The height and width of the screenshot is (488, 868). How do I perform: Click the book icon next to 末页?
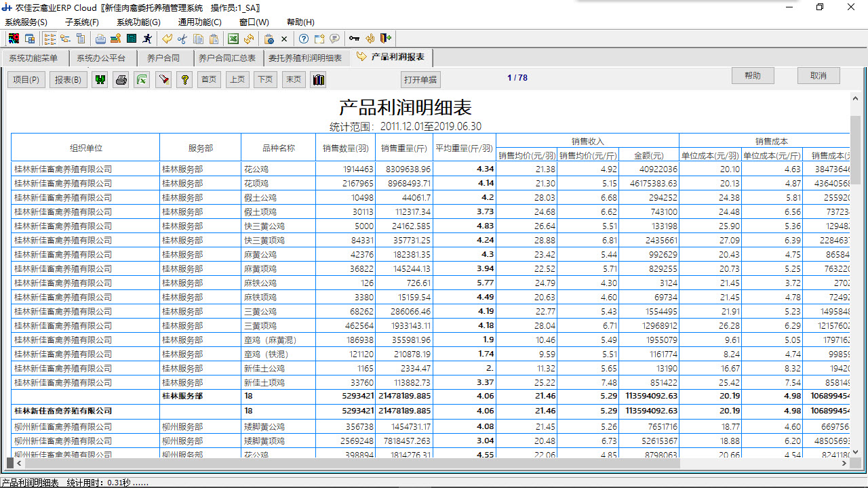pos(317,80)
